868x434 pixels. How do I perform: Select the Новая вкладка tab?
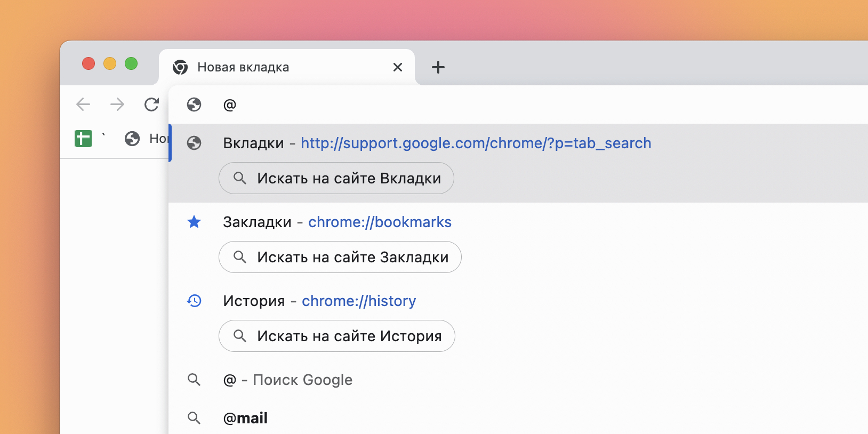click(x=287, y=67)
